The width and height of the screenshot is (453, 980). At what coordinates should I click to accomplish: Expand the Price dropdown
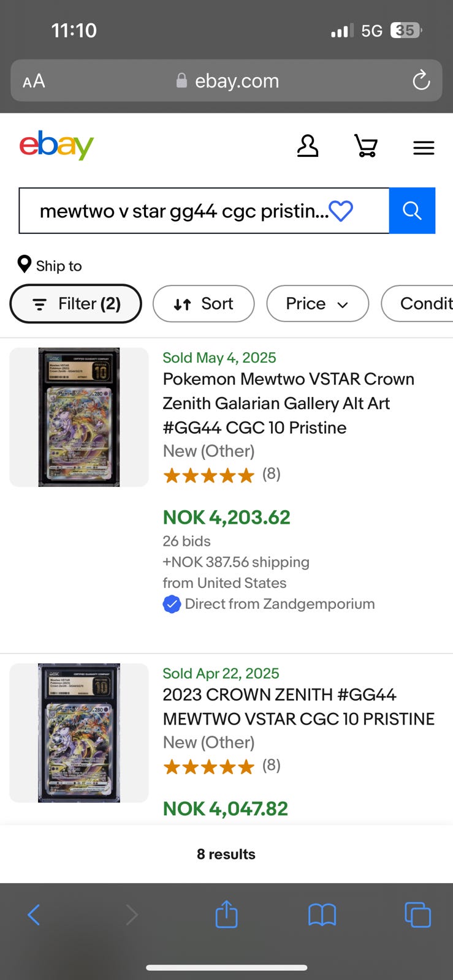tap(318, 304)
